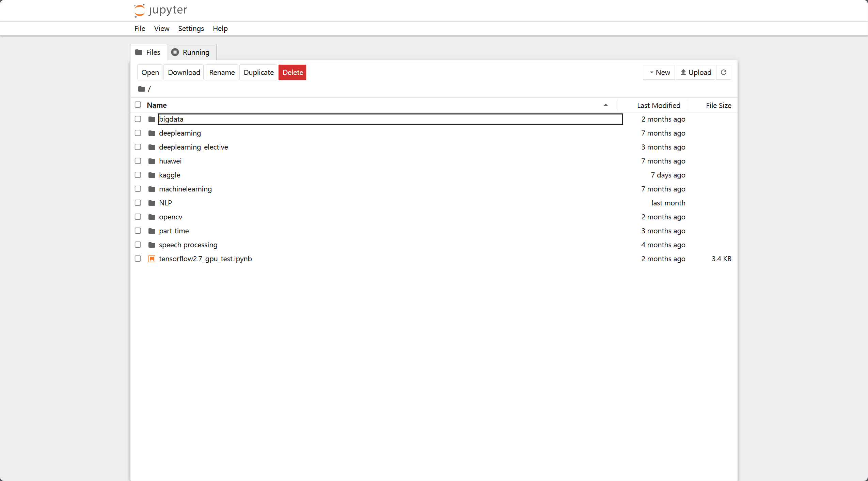The width and height of the screenshot is (868, 481).
Task: Toggle the Name column sort arrow
Action: (x=605, y=105)
